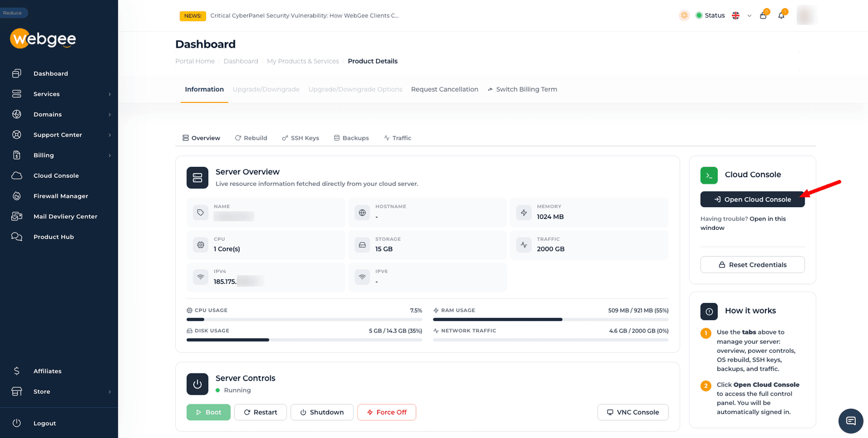Click the IPv4 wifi icon

201,277
